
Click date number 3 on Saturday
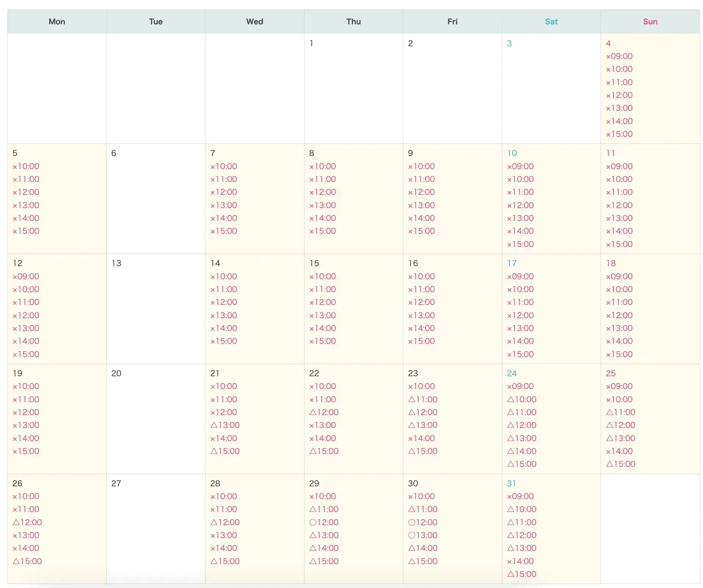click(509, 43)
